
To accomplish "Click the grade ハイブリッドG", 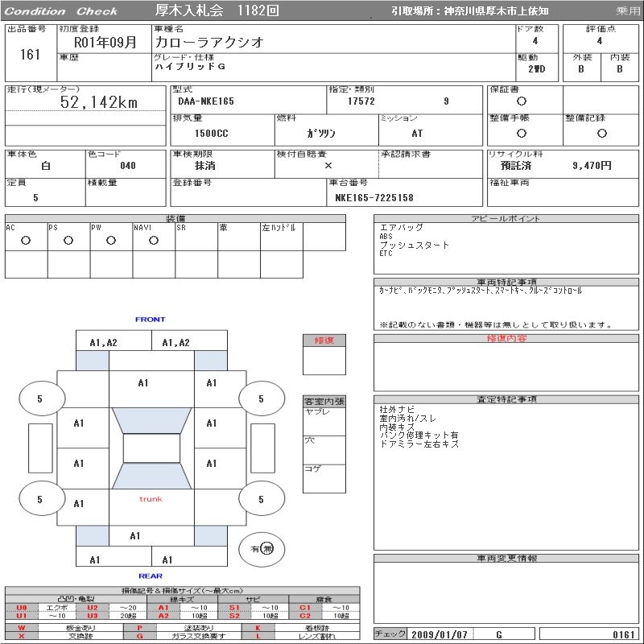I will pyautogui.click(x=190, y=67).
